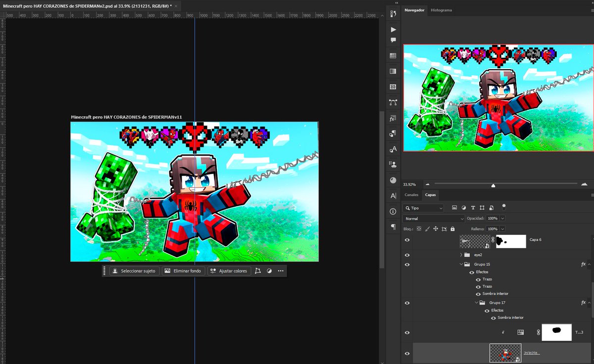The image size is (594, 364).
Task: Switch to the Canales tab
Action: point(411,195)
